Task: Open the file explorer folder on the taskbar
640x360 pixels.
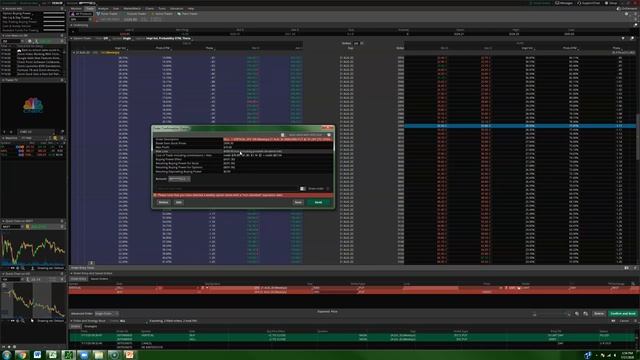Action: point(98,355)
